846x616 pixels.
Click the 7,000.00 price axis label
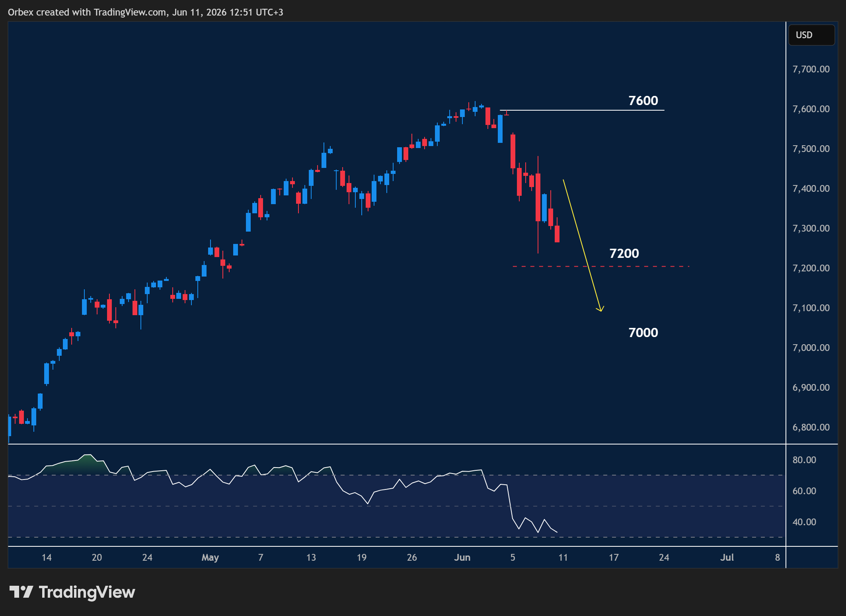pyautogui.click(x=811, y=348)
